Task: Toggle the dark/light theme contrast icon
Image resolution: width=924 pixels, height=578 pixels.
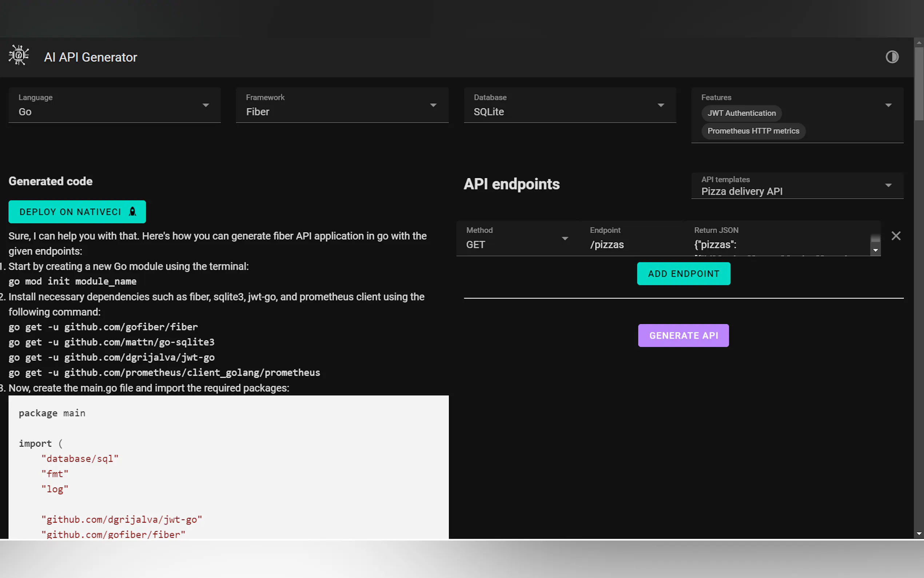Action: pos(892,57)
